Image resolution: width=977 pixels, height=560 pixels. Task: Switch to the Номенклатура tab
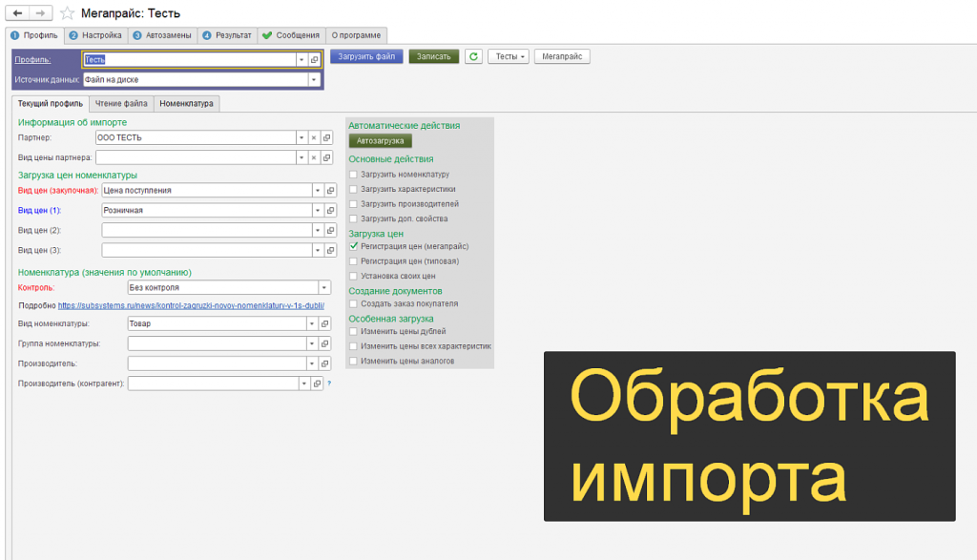click(186, 103)
